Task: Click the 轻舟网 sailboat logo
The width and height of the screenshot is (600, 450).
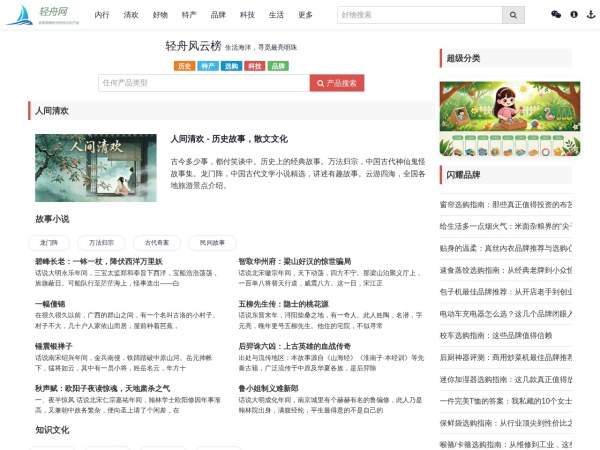Action: click(x=43, y=15)
